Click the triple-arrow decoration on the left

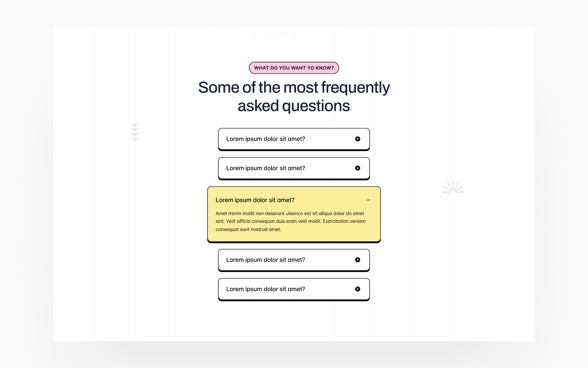(x=135, y=132)
